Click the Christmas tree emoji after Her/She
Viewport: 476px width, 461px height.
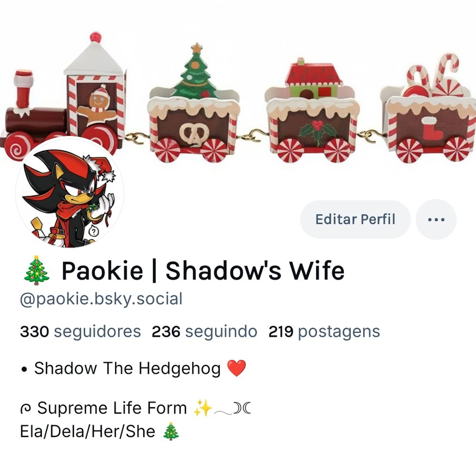click(x=171, y=431)
